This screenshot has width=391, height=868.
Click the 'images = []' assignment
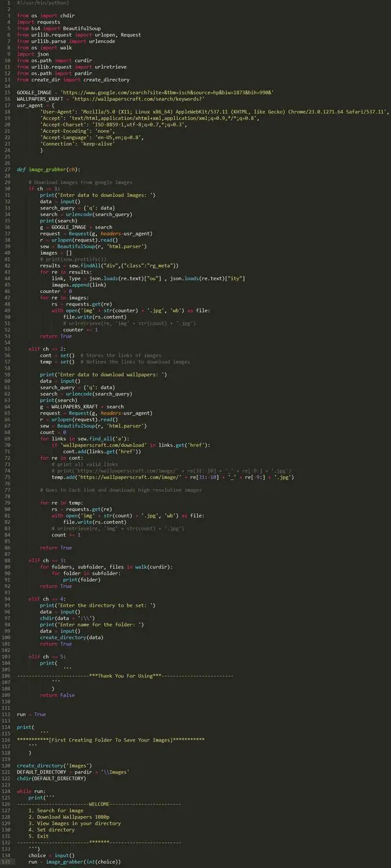[x=56, y=253]
